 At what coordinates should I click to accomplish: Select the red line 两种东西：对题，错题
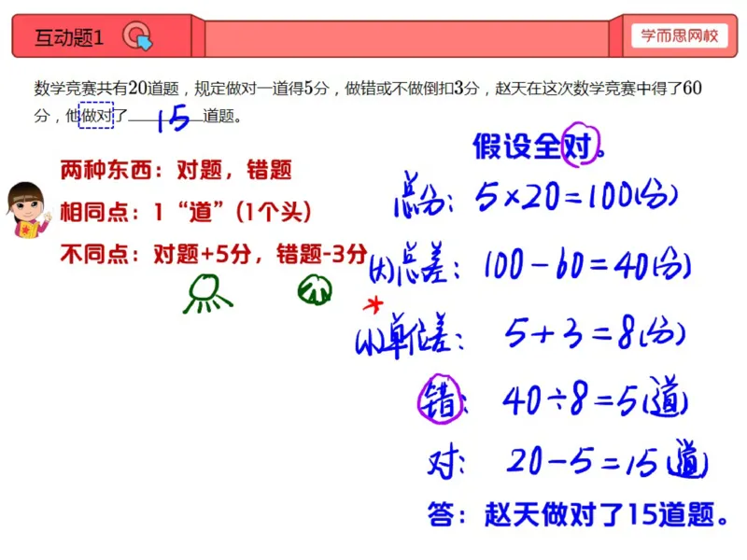pos(176,170)
